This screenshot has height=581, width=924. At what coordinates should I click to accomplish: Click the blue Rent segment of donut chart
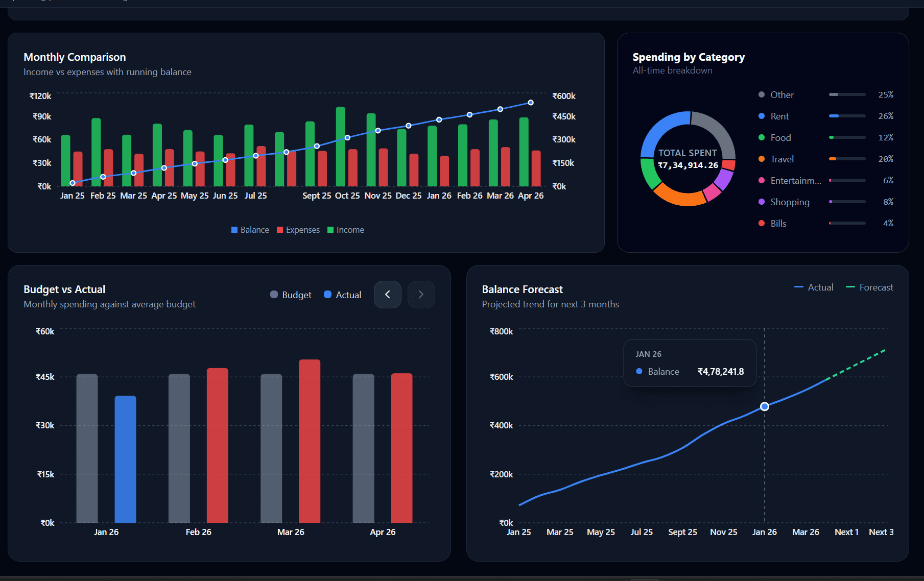pyautogui.click(x=659, y=130)
